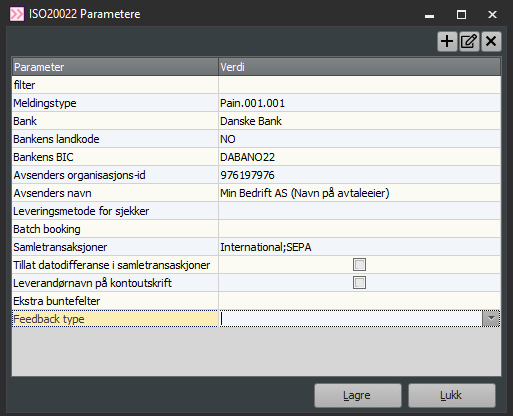Select Bankens landkode parameter
The height and width of the screenshot is (416, 513).
point(115,139)
